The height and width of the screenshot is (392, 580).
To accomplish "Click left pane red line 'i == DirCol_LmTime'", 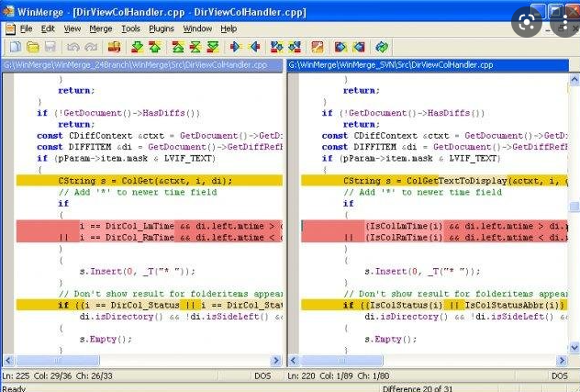I will pos(149,226).
